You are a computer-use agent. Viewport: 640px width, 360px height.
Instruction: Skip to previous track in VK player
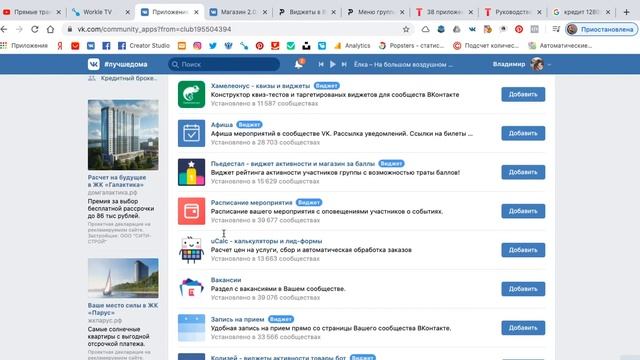pos(321,64)
